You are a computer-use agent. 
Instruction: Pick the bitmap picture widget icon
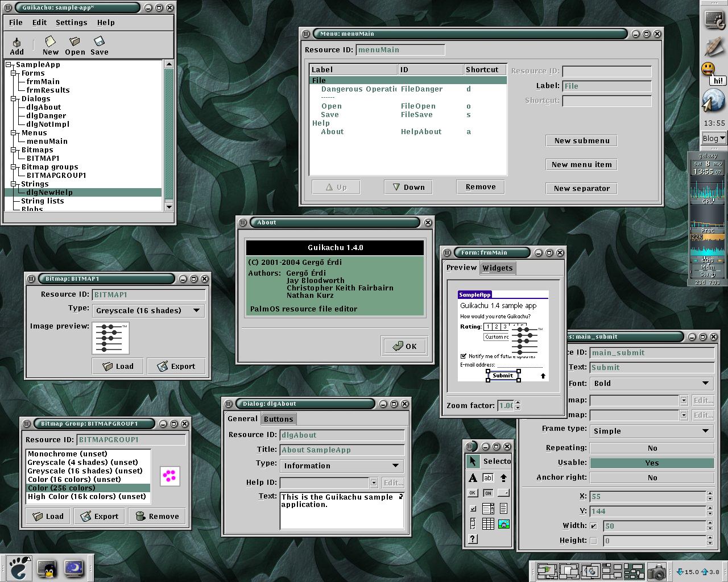coord(503,523)
